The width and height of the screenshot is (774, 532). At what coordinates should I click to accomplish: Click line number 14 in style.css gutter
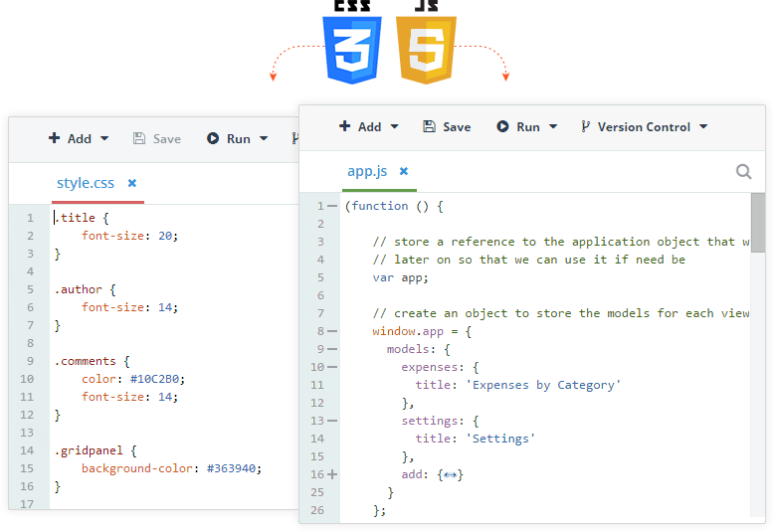27,450
